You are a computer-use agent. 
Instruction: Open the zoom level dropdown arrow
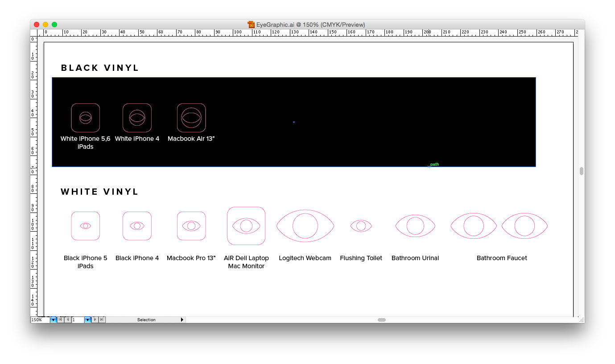click(54, 320)
